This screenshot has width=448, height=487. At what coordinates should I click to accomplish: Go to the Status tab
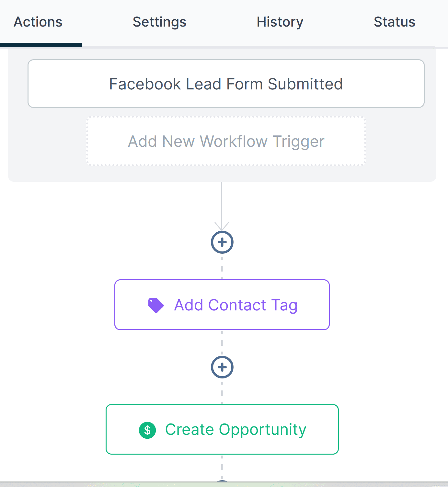(394, 22)
